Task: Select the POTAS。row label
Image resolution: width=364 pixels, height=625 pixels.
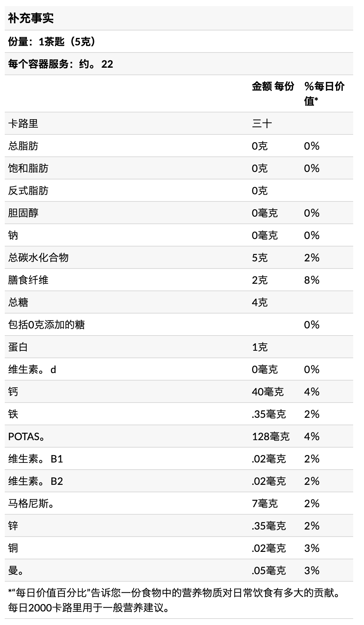Action: 26,436
